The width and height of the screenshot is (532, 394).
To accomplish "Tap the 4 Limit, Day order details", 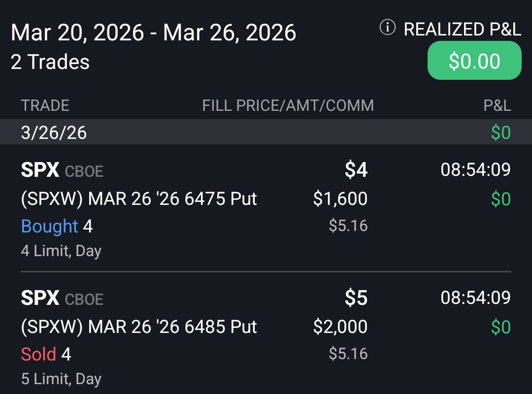I will click(x=61, y=251).
